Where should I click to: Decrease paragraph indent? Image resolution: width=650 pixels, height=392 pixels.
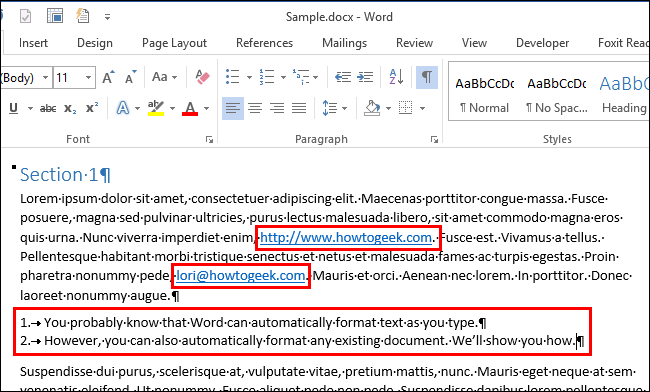click(343, 77)
